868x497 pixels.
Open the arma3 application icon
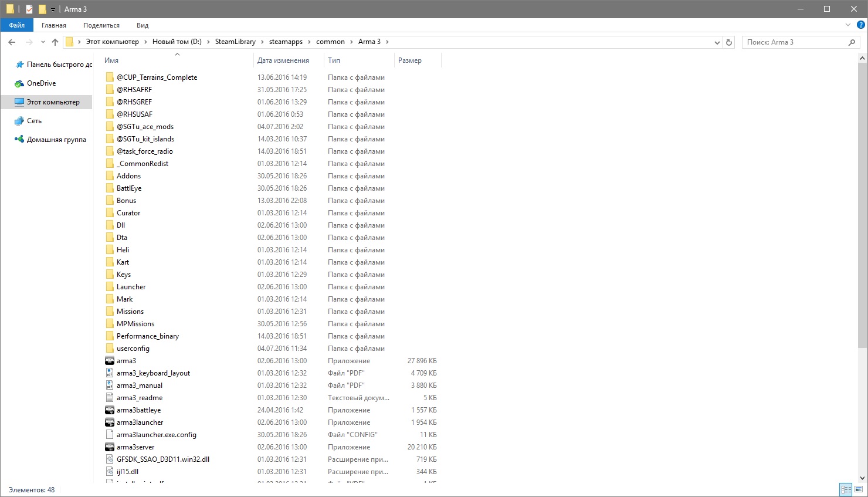click(x=110, y=361)
